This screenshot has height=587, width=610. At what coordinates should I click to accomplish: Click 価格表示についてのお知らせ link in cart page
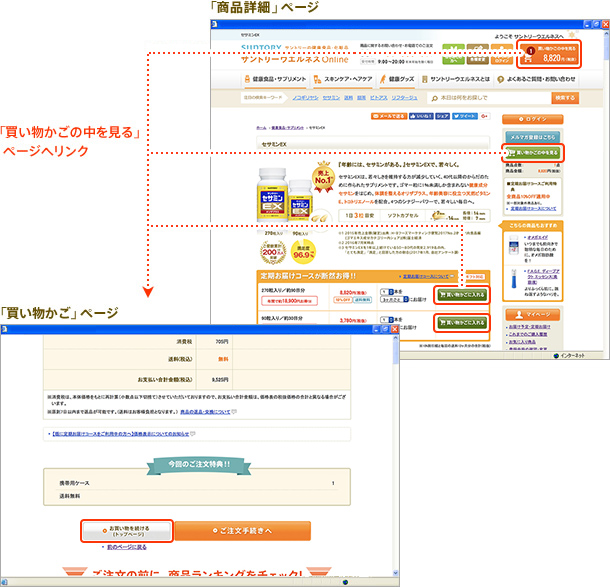[121, 433]
